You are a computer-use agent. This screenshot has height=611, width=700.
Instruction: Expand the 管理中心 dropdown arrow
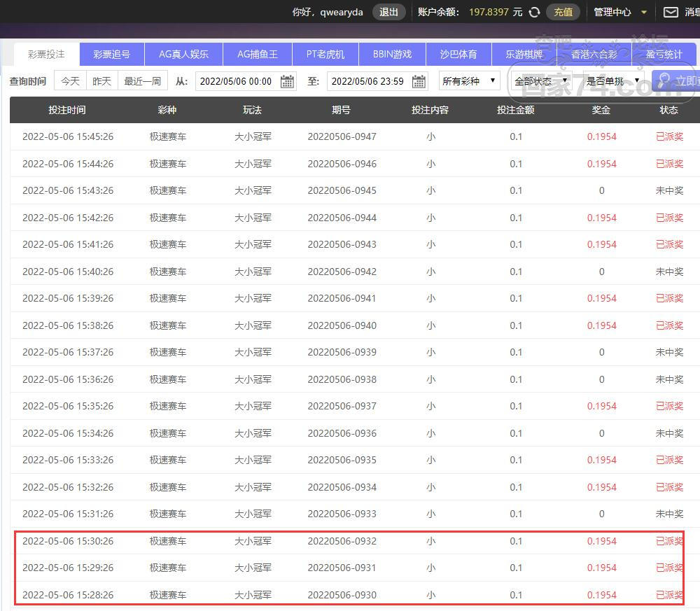point(644,12)
